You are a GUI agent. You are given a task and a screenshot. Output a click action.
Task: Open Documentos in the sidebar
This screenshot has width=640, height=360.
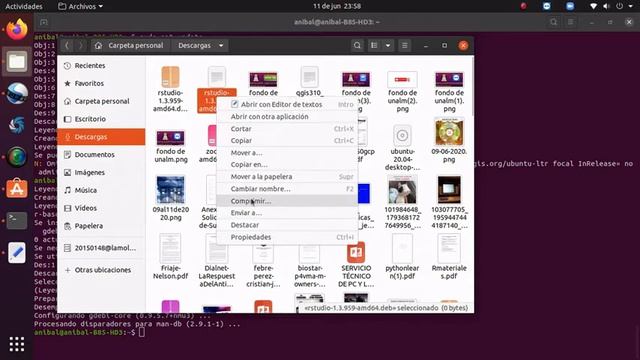101,155
